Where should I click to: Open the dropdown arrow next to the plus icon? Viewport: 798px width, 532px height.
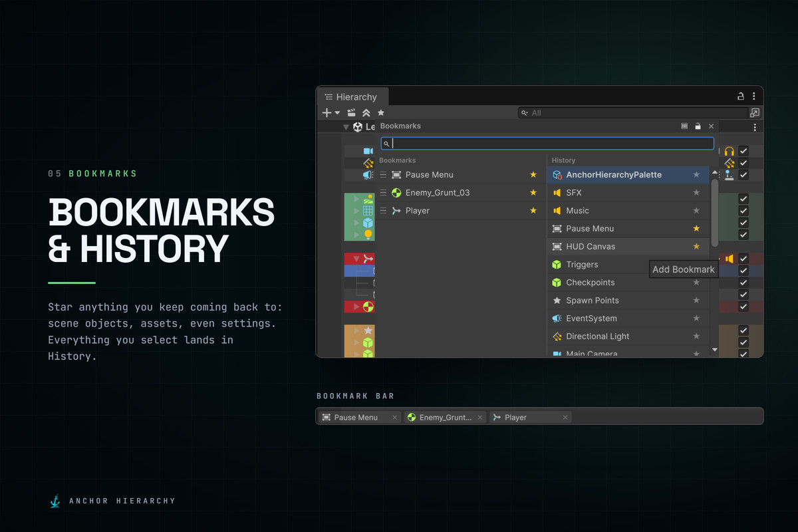click(x=337, y=113)
